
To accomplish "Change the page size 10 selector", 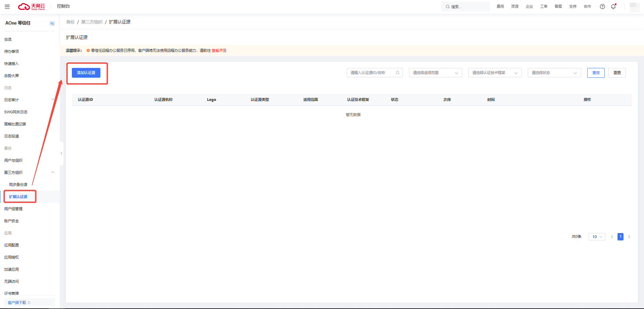I will [x=597, y=237].
